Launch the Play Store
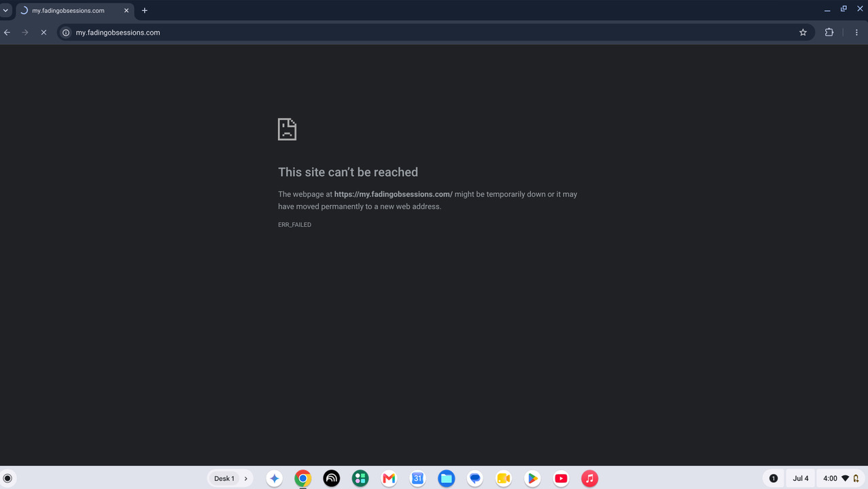Viewport: 868px width, 489px height. tap(532, 478)
